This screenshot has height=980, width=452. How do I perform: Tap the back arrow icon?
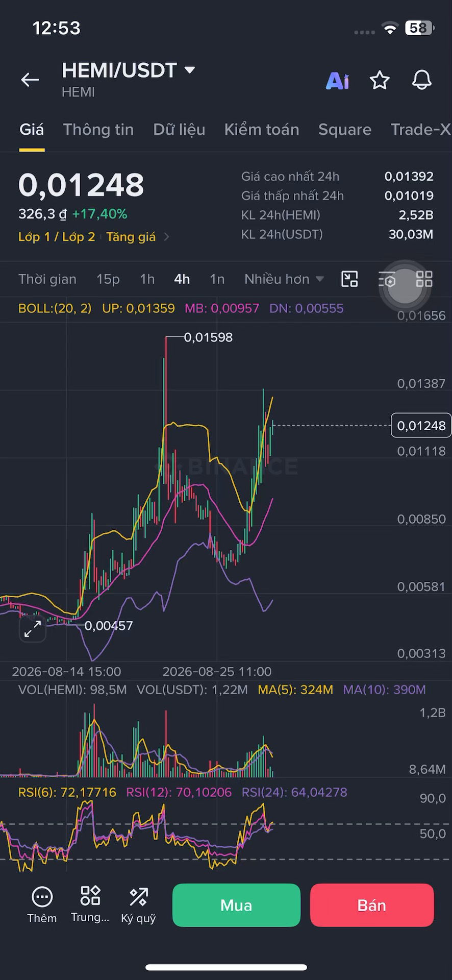coord(30,80)
